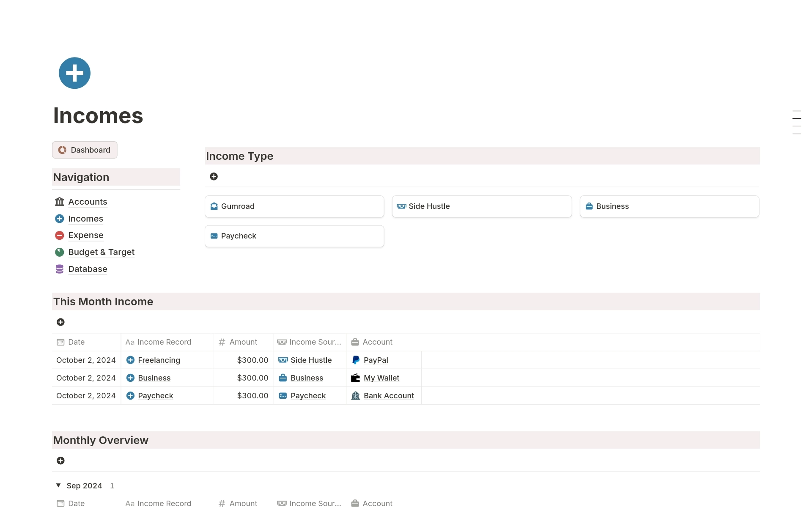Click the Business card briefcase icon
Screen dimensions: 812x507
pyautogui.click(x=589, y=206)
